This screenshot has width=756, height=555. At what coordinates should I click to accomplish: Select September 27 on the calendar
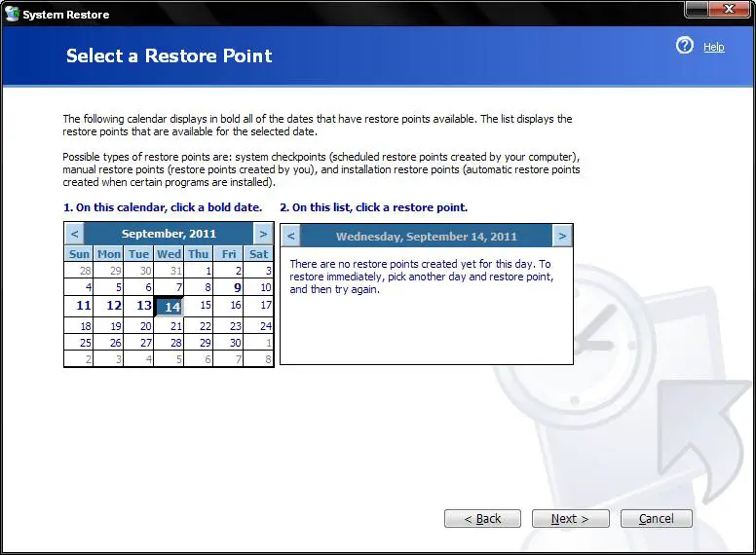[139, 343]
